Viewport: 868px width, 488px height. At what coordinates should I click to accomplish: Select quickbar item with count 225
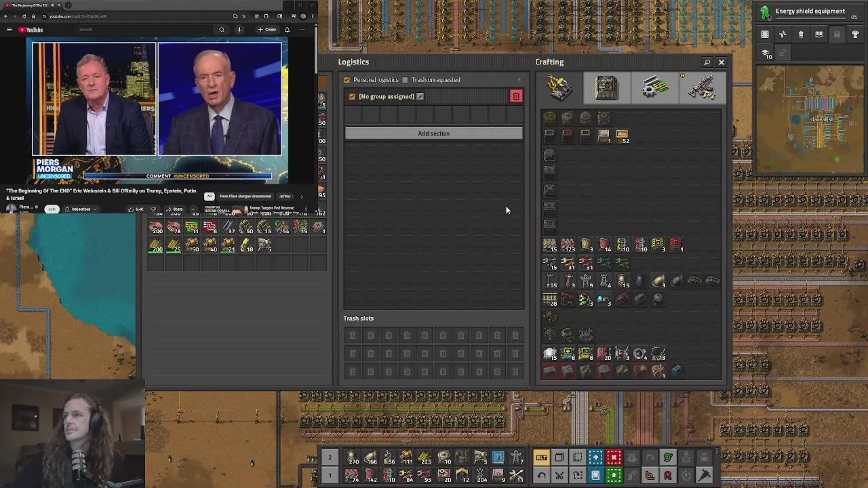click(426, 457)
